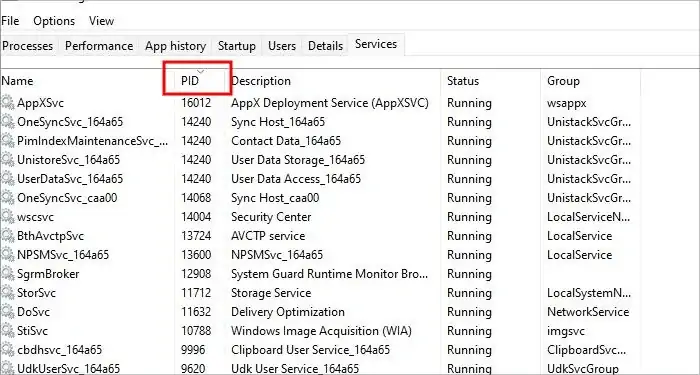Open the File menu
The height and width of the screenshot is (375, 700).
click(x=10, y=21)
